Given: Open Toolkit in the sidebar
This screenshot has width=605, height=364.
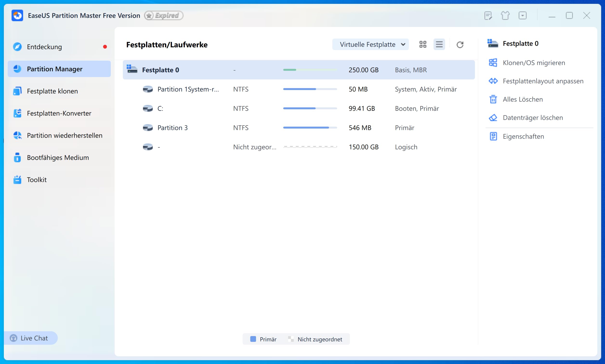Looking at the screenshot, I should (59, 180).
